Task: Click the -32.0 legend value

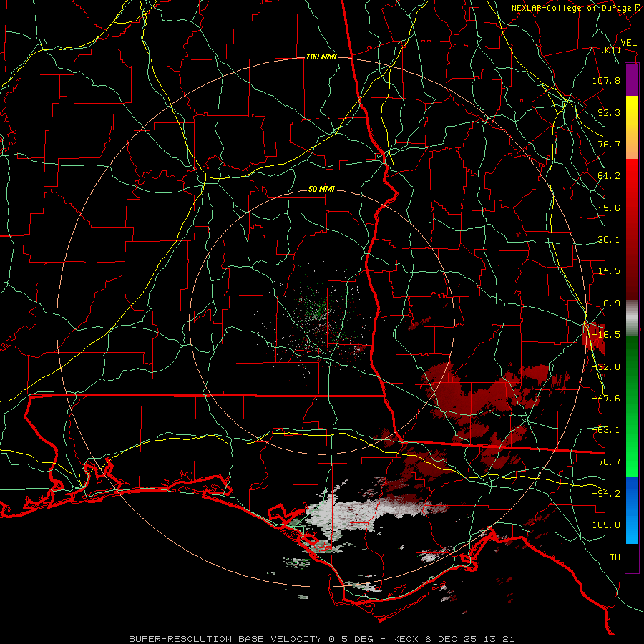Action: 606,367
